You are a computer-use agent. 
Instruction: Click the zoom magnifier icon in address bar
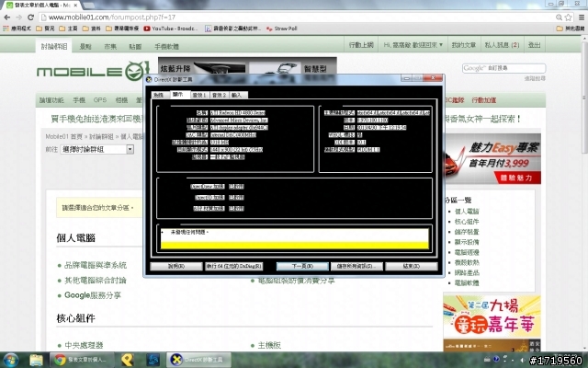tap(559, 17)
